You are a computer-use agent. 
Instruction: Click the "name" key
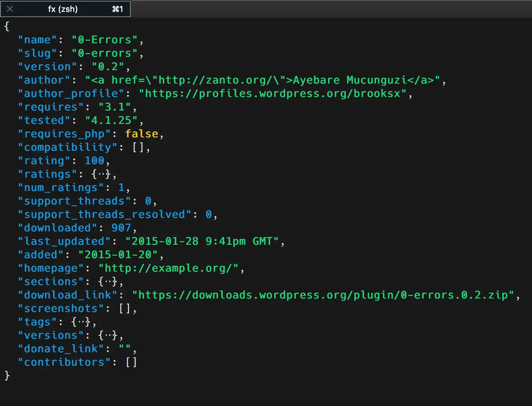tap(37, 40)
